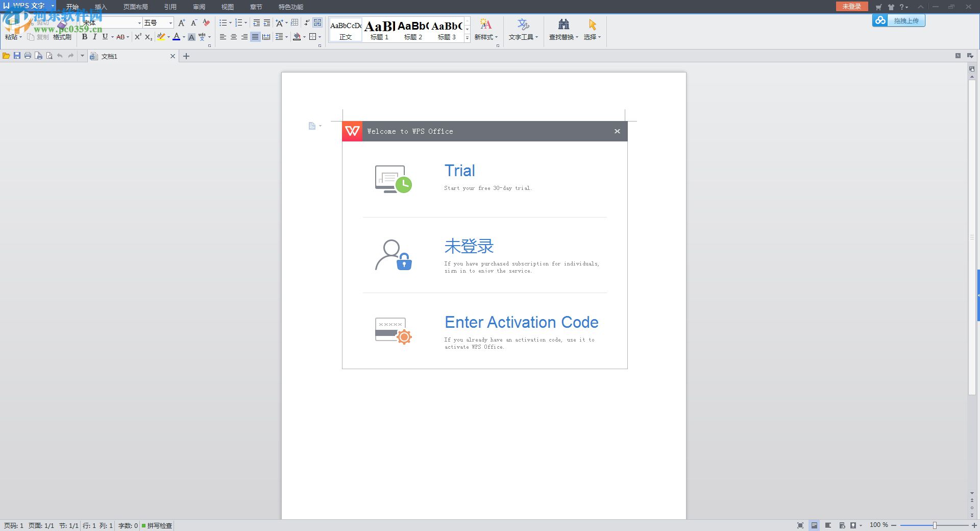The image size is (980, 531).
Task: Switch to web layout view in status bar
Action: (842, 525)
